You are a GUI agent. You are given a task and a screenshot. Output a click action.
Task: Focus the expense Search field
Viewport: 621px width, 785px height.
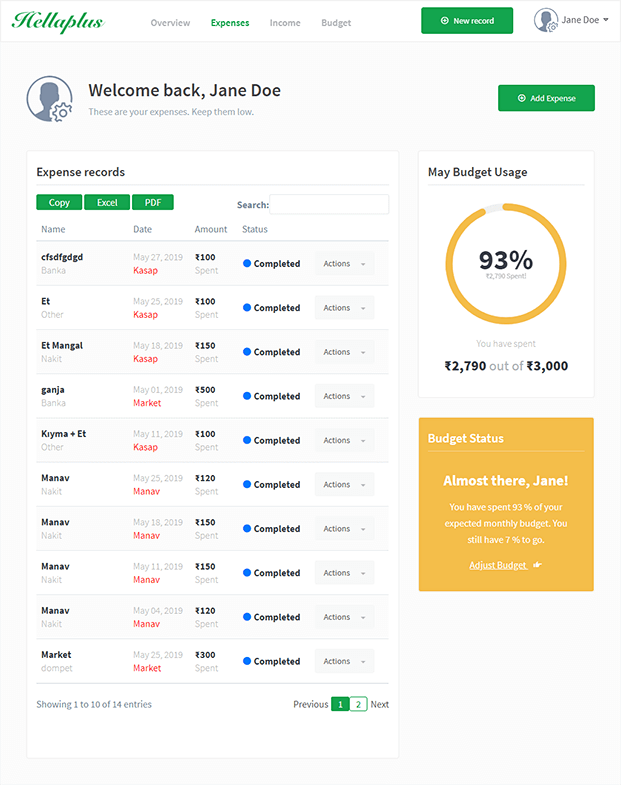[329, 204]
